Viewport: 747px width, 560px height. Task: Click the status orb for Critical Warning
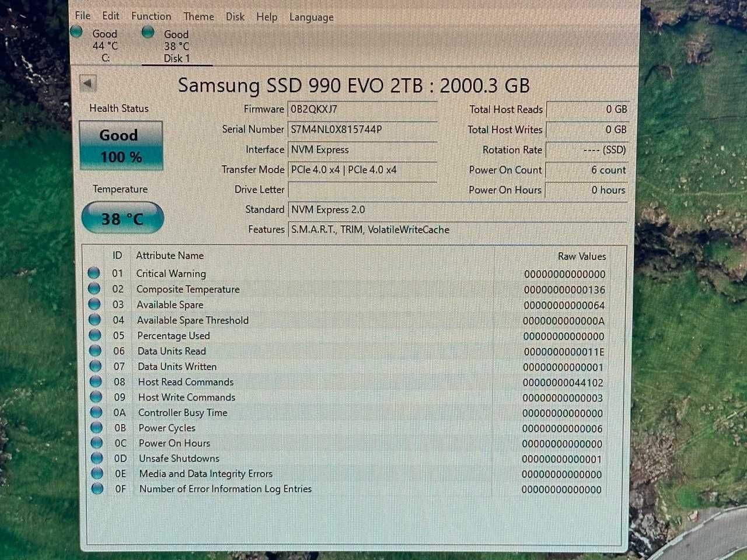[x=93, y=272]
